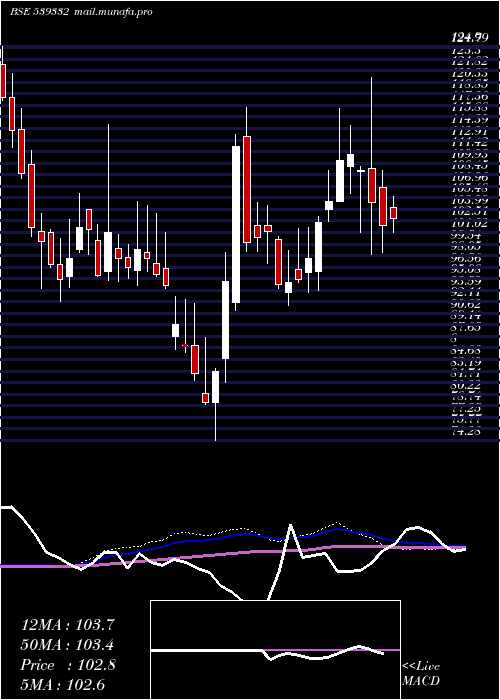Click the 5MA : 102.6 reading
500x700 pixels.
pos(62,685)
